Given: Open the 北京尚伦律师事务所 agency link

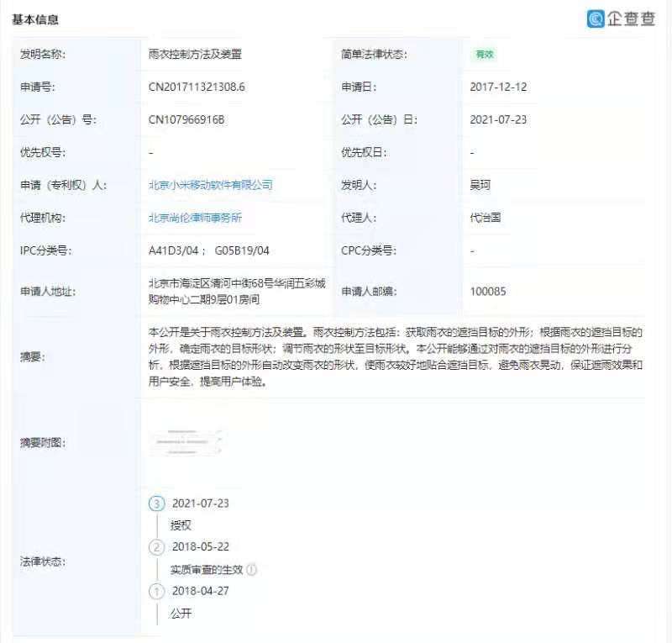Looking at the screenshot, I should [195, 218].
